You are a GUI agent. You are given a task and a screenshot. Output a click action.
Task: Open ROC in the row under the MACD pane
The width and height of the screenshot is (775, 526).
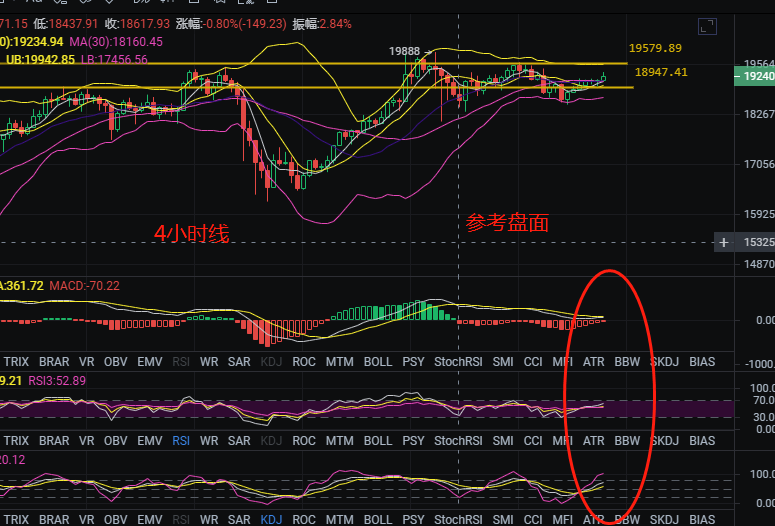pos(304,362)
